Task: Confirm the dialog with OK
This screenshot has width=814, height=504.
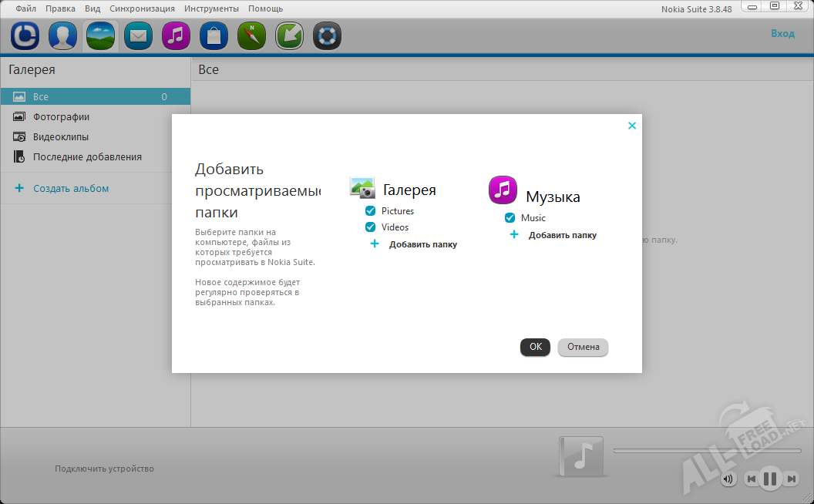Action: click(535, 347)
